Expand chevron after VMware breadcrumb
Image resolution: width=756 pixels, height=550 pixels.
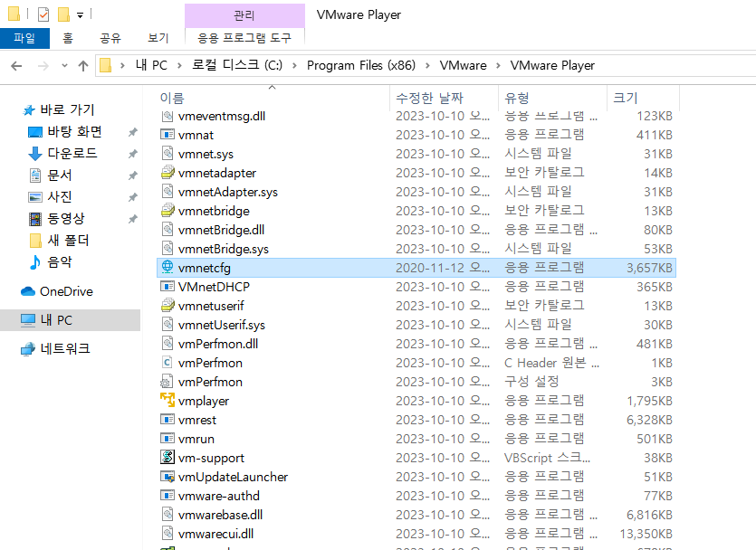click(x=498, y=65)
